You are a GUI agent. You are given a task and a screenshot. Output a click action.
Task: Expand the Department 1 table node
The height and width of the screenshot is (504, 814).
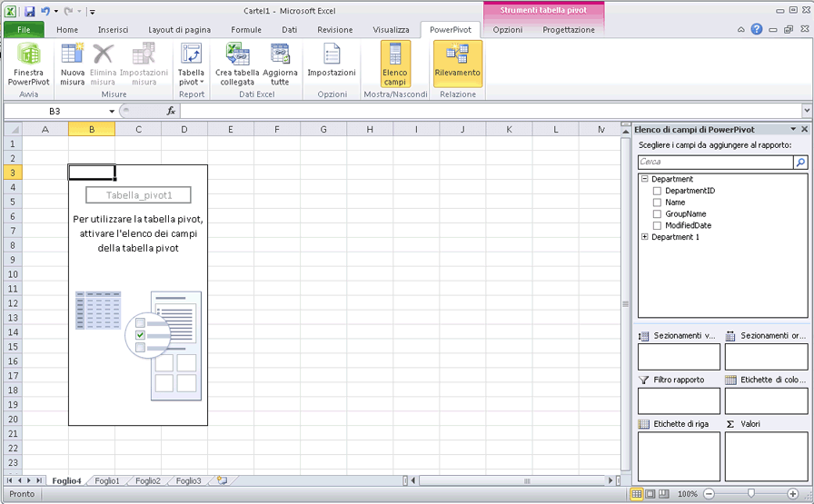pyautogui.click(x=645, y=237)
